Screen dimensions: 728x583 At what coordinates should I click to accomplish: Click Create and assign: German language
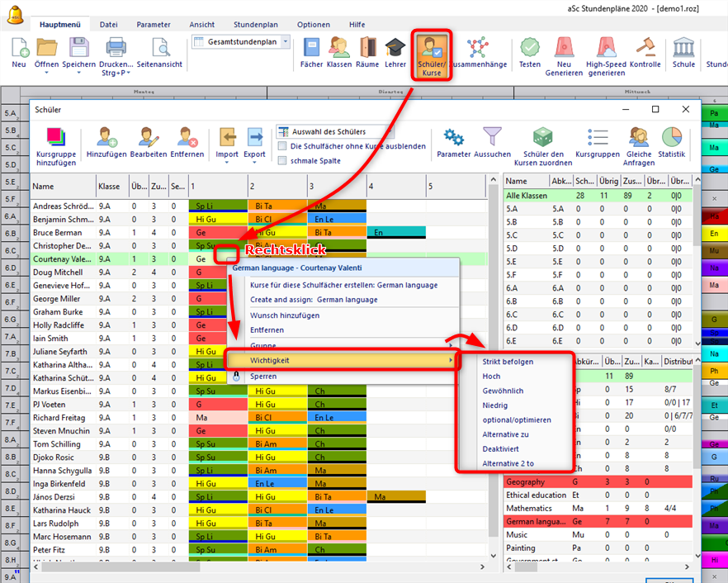pyautogui.click(x=314, y=300)
